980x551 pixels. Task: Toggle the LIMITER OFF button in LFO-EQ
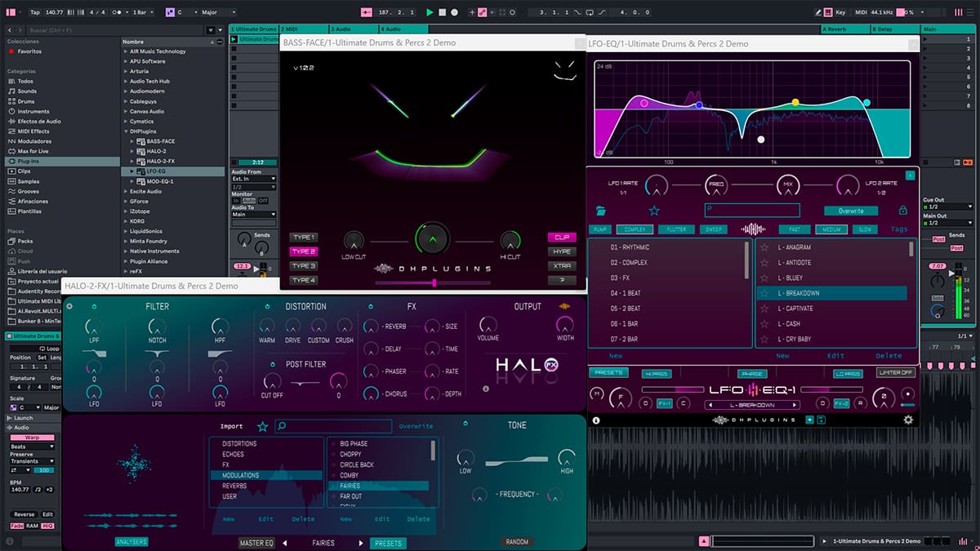pos(895,373)
